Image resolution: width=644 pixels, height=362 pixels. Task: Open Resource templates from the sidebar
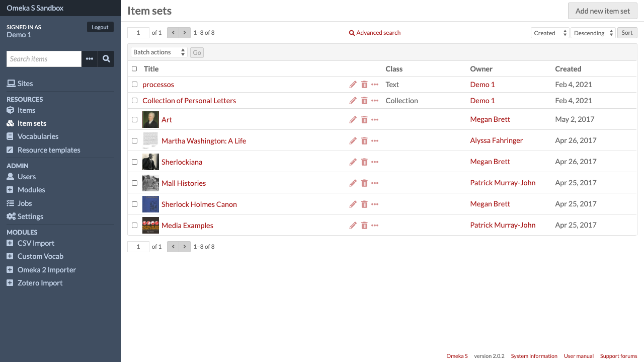tap(49, 150)
